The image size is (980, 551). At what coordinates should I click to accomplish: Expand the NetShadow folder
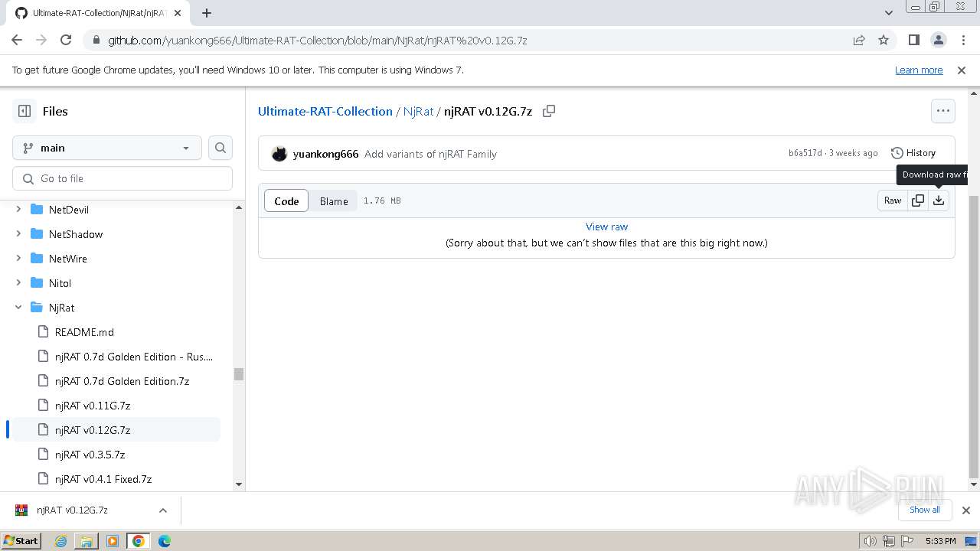point(18,234)
